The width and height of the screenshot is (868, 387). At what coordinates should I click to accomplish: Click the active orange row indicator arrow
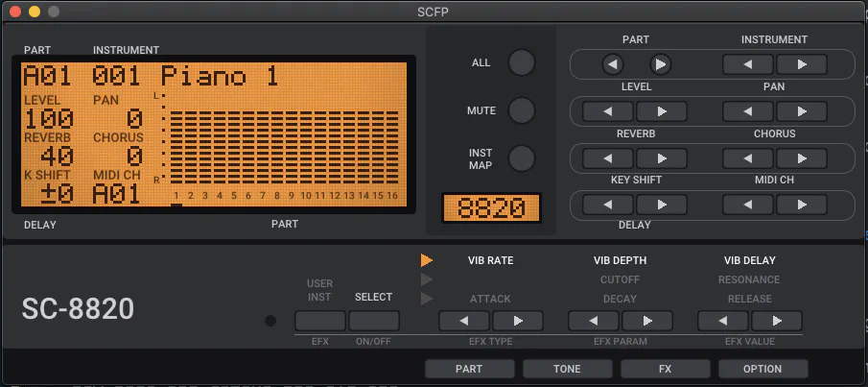tap(426, 260)
